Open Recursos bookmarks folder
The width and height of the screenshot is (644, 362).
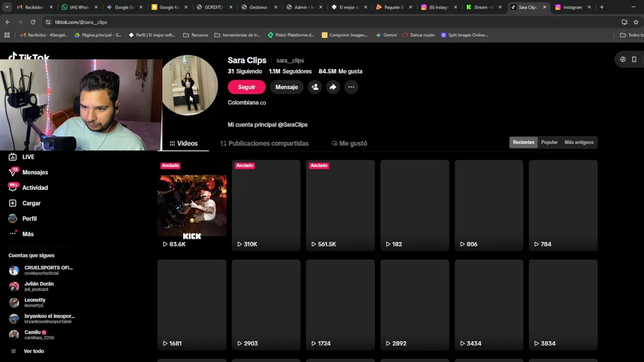click(x=196, y=35)
